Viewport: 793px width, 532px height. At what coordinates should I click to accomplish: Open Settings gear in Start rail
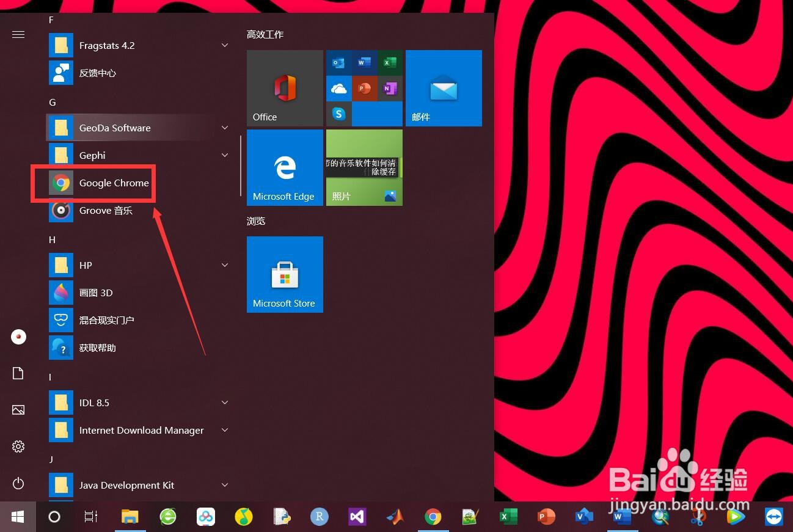[x=18, y=446]
